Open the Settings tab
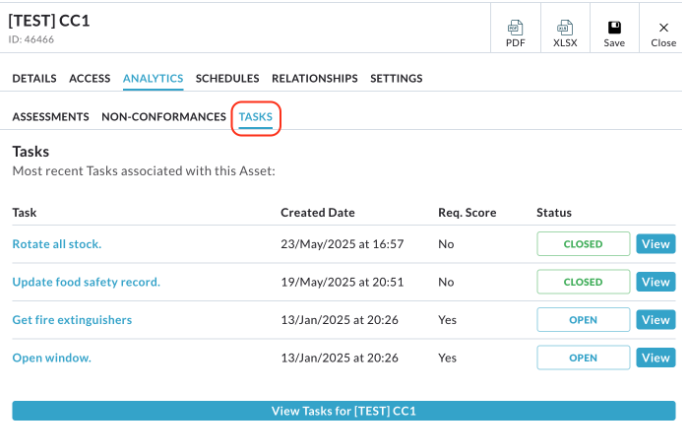 click(396, 78)
